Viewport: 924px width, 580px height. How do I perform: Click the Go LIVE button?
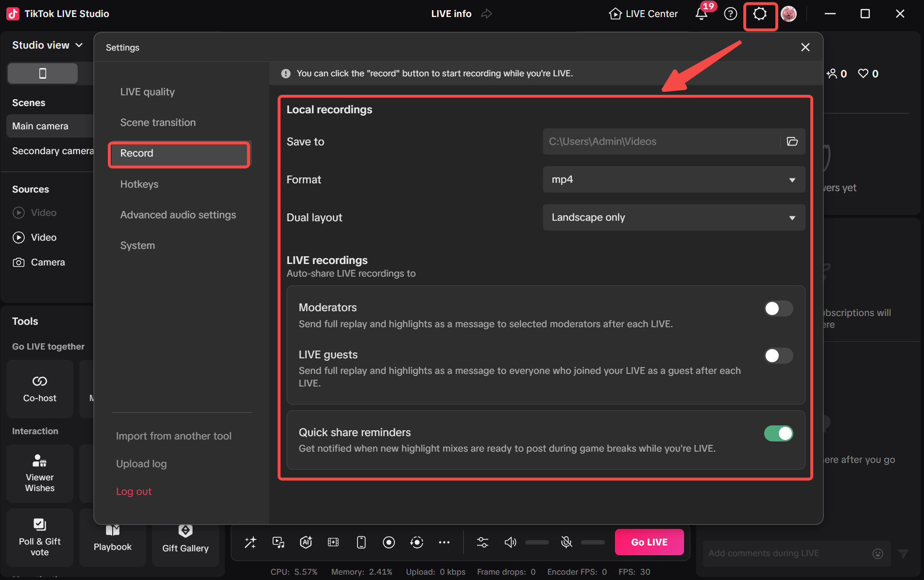pos(649,542)
